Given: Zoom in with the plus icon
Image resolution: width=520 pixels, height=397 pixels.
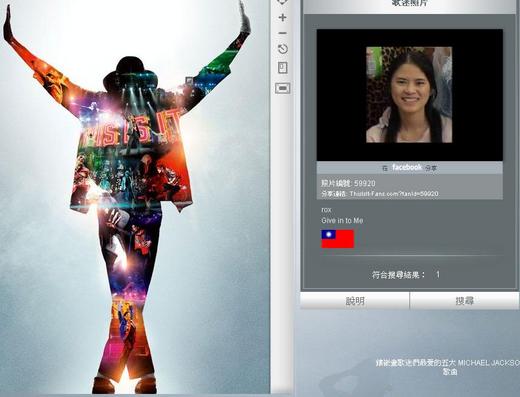Looking at the screenshot, I should pos(283,17).
